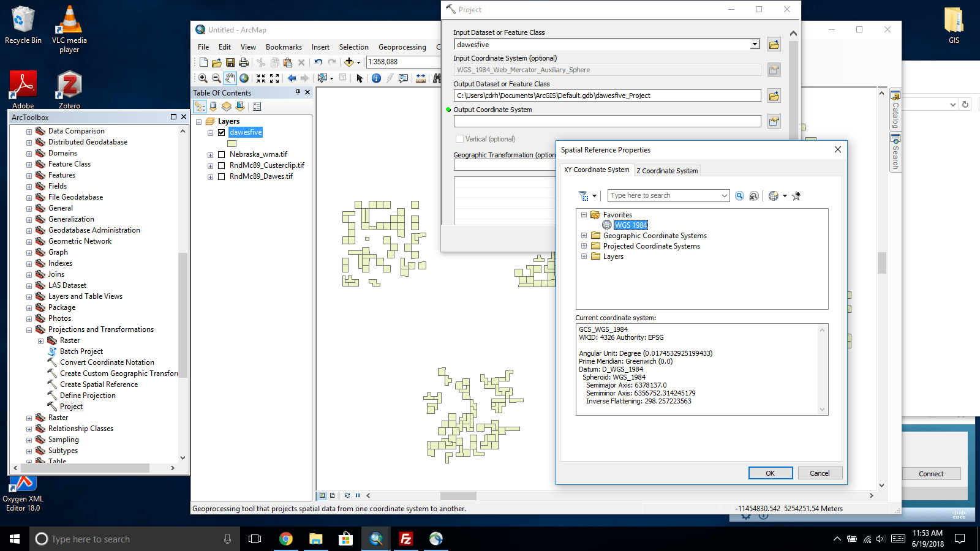
Task: Click Add To Favorites star icon
Action: tap(796, 196)
